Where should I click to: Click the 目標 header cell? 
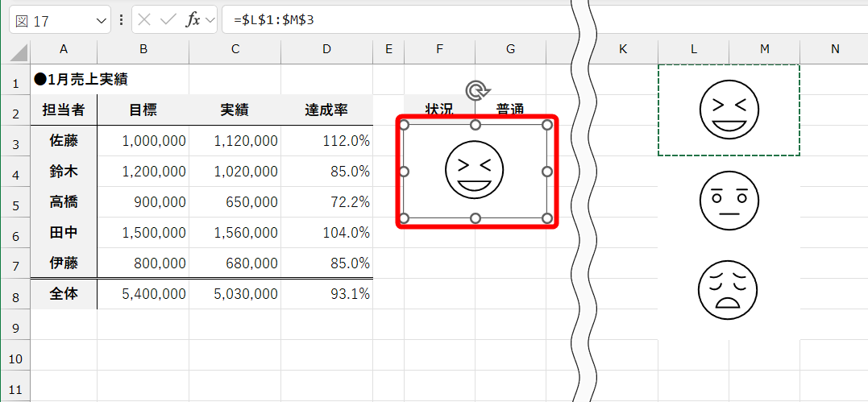(143, 110)
